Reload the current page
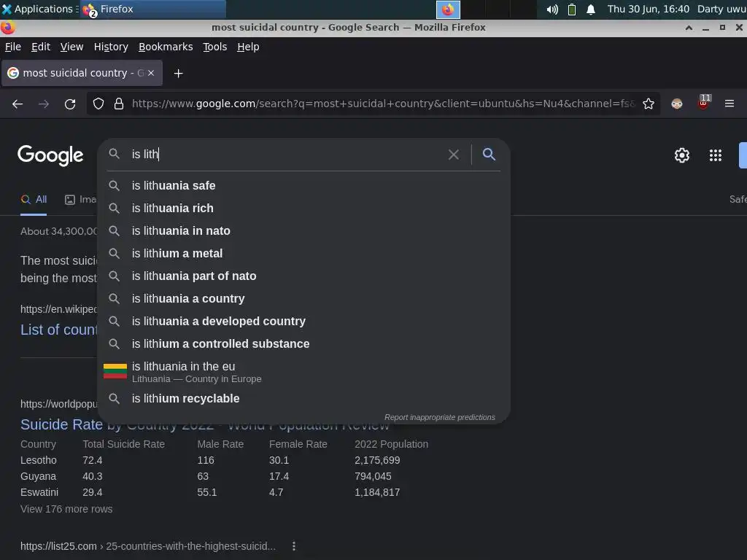 pos(70,104)
